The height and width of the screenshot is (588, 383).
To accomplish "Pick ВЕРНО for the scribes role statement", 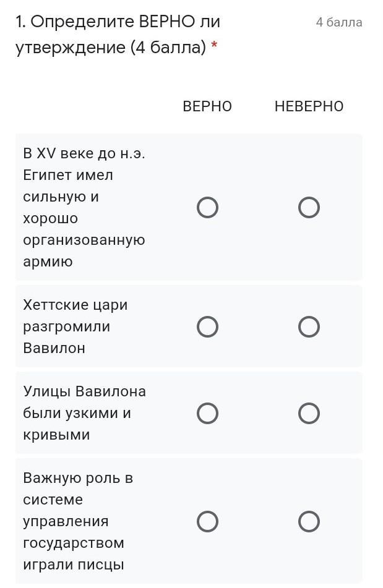I will [207, 522].
